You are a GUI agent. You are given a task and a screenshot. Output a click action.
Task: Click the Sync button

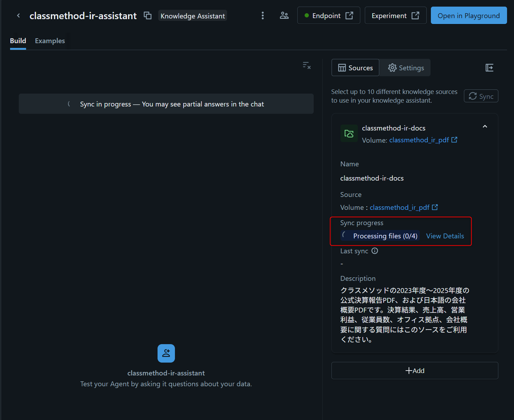click(481, 96)
